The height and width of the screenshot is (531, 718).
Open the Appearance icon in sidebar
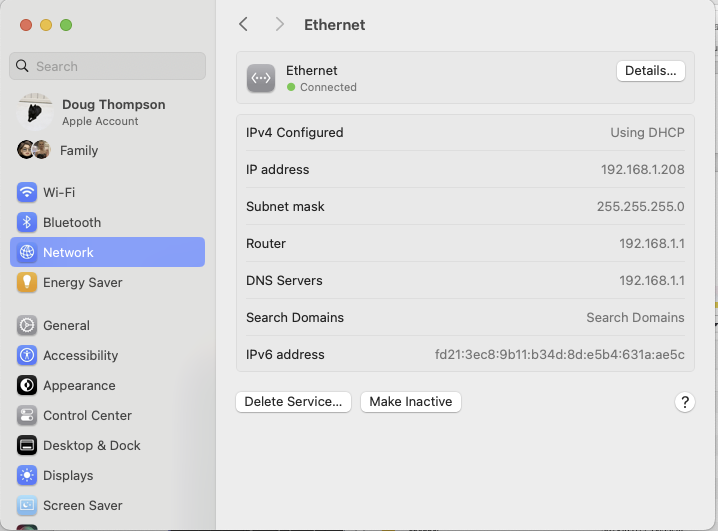click(x=27, y=385)
